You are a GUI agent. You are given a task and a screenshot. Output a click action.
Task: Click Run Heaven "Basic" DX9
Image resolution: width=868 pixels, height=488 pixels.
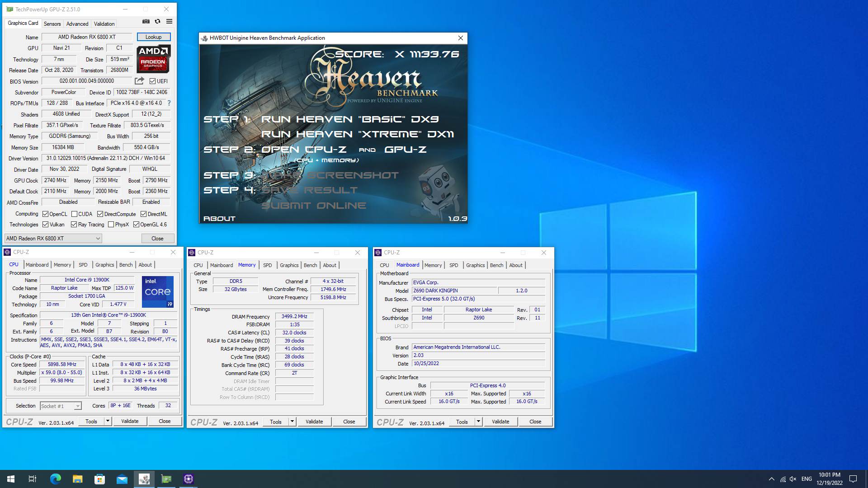(350, 119)
